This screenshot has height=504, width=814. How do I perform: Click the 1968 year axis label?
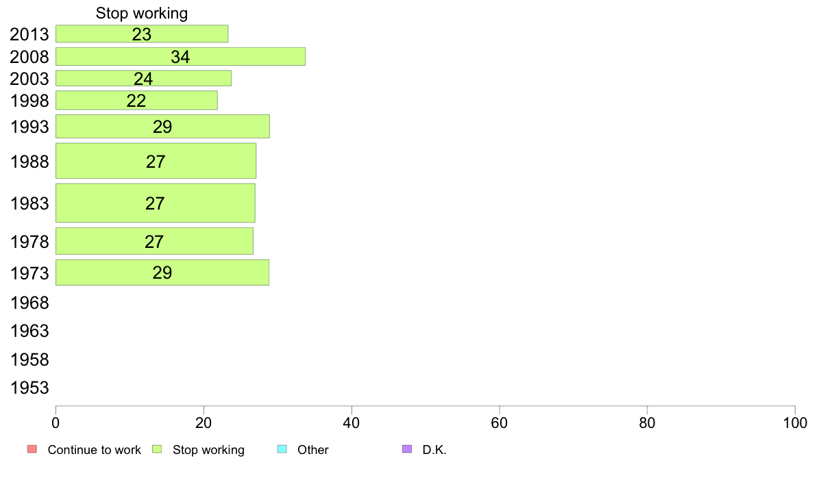(29, 303)
